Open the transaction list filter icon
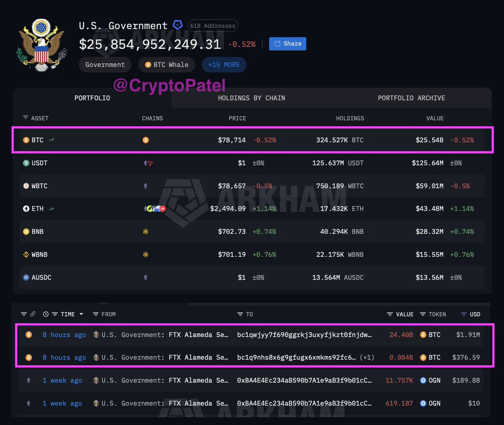Image resolution: width=504 pixels, height=425 pixels. click(x=24, y=314)
